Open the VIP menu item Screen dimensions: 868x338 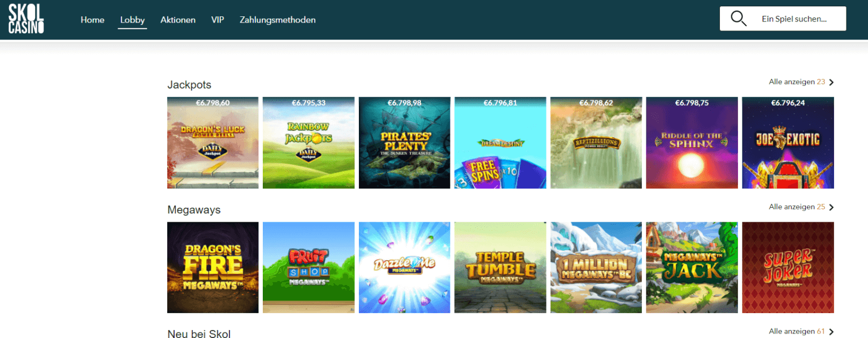click(218, 20)
